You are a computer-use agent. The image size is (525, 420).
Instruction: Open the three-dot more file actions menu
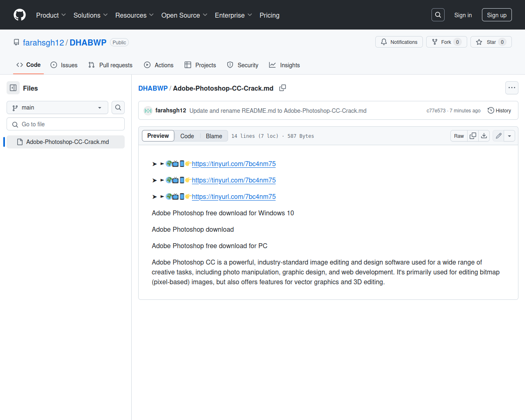(512, 88)
